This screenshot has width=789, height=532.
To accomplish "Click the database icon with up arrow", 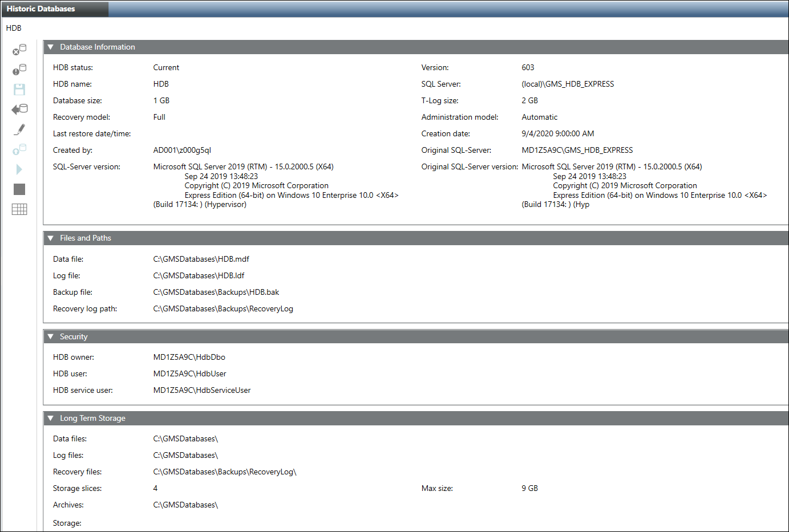I will tap(19, 149).
